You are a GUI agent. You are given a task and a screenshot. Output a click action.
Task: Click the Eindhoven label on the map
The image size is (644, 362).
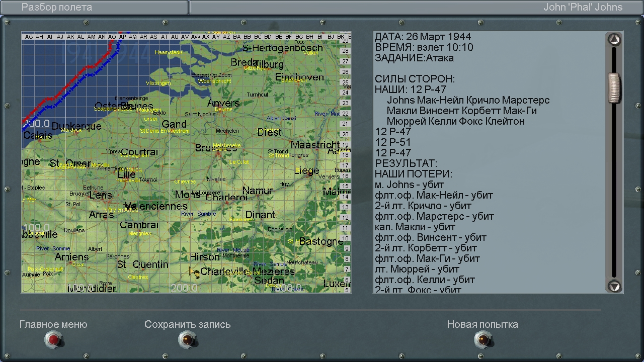coord(299,77)
